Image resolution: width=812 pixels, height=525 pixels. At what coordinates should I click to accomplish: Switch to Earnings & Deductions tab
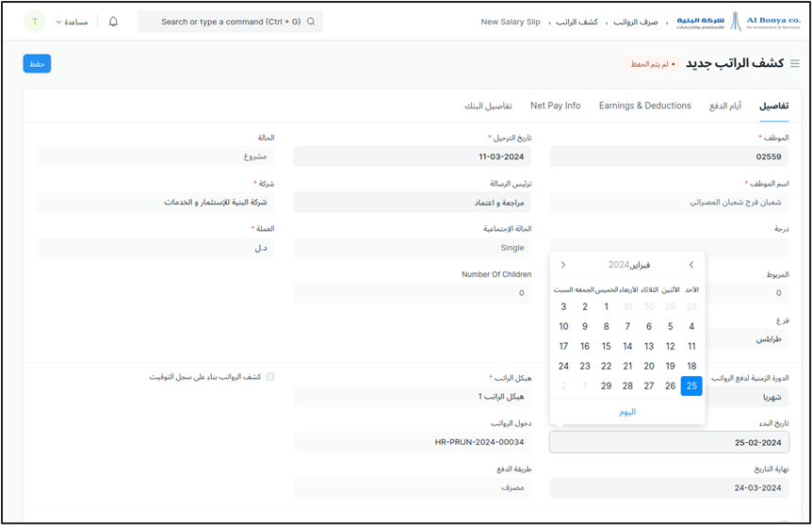pos(644,106)
